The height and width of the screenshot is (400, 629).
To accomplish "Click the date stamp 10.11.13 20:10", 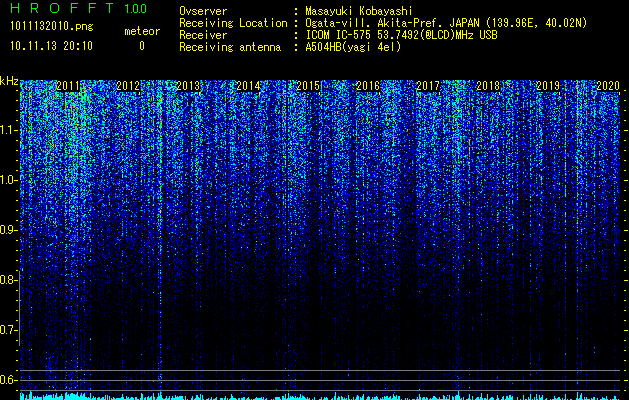I will pyautogui.click(x=51, y=45).
